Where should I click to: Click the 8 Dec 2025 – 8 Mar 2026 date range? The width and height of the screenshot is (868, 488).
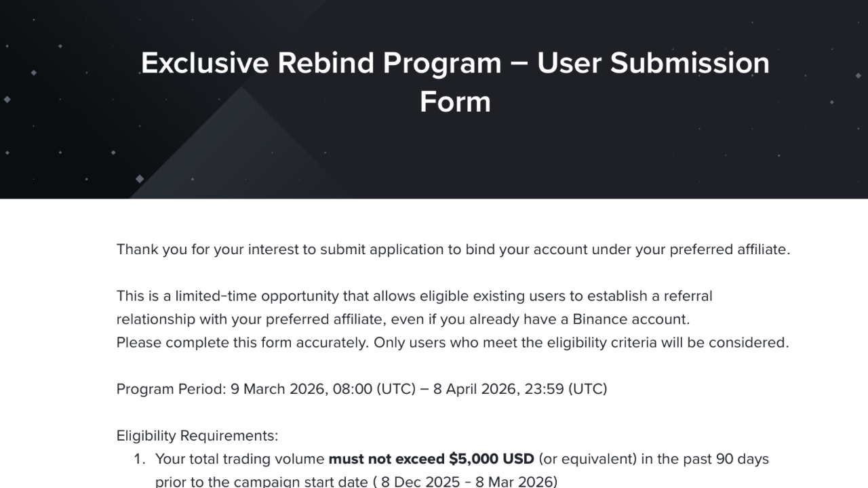click(x=467, y=482)
